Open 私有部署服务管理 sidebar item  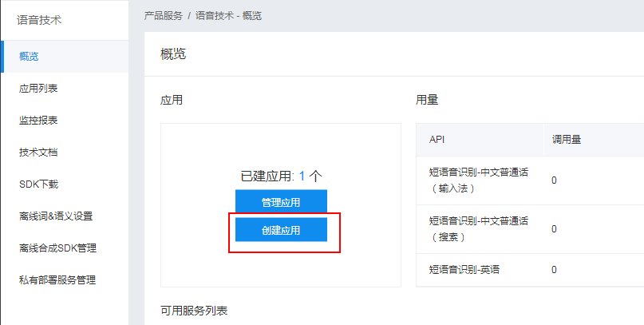[x=65, y=280]
